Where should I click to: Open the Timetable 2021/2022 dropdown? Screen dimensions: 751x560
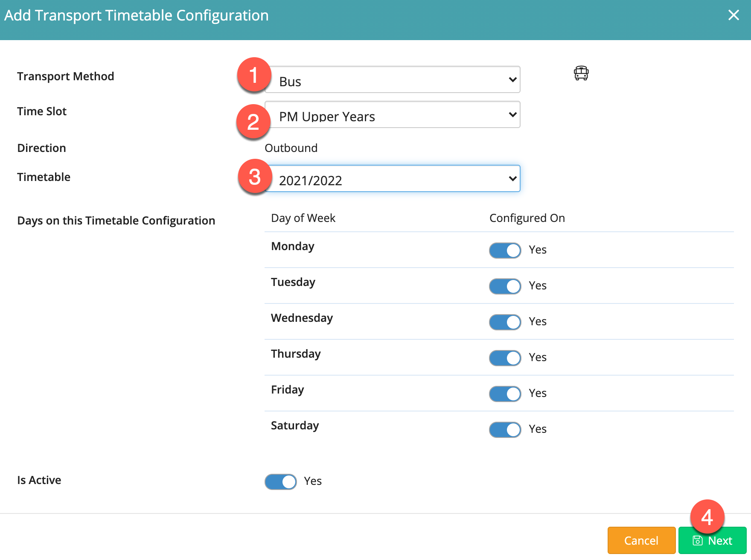[x=392, y=179]
